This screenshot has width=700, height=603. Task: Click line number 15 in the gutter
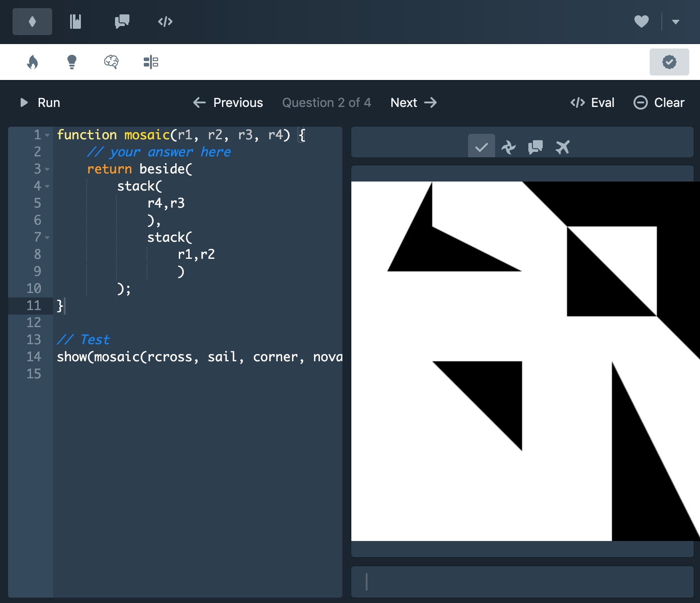click(34, 374)
